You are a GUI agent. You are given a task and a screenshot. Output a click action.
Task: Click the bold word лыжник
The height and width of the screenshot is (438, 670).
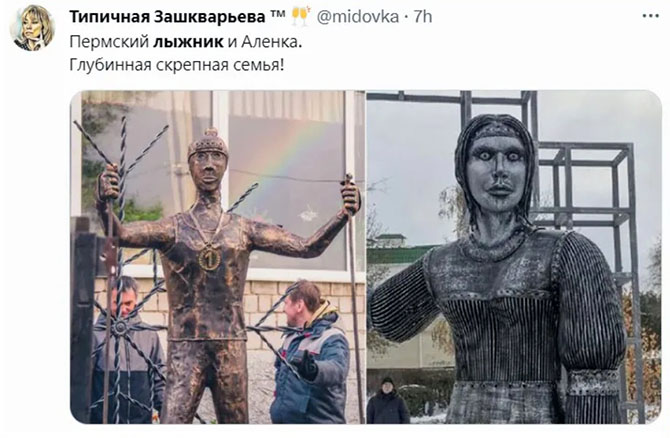[x=188, y=42]
